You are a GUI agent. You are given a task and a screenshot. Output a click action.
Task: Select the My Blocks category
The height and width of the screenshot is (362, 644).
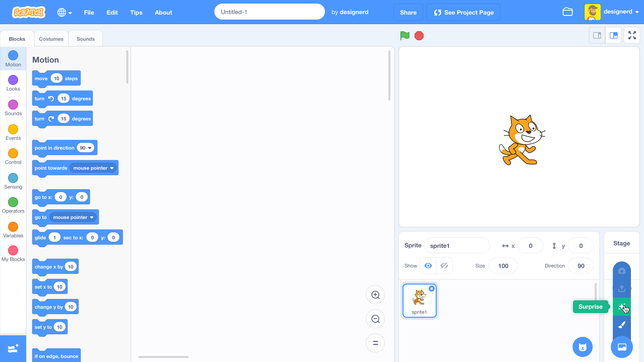[13, 254]
